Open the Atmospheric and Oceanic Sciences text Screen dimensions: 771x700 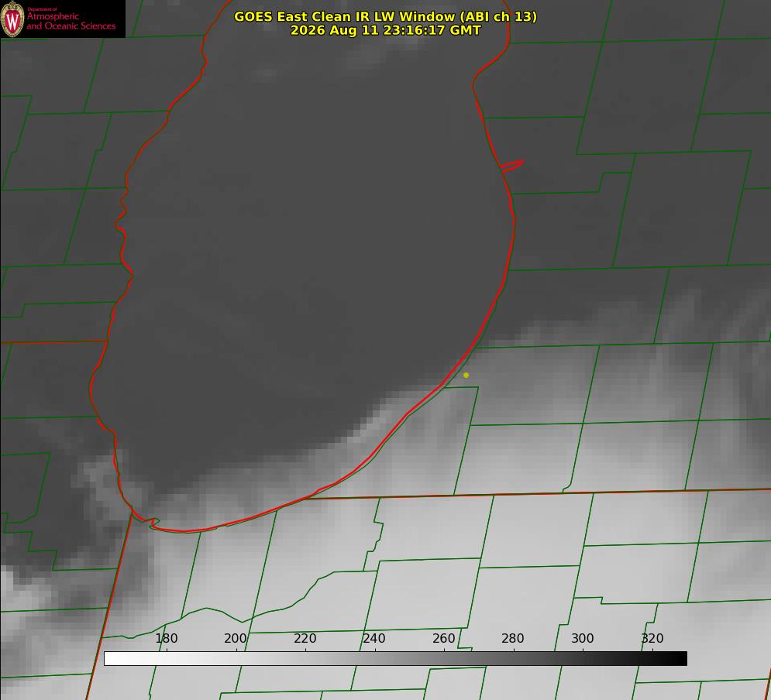[71, 21]
